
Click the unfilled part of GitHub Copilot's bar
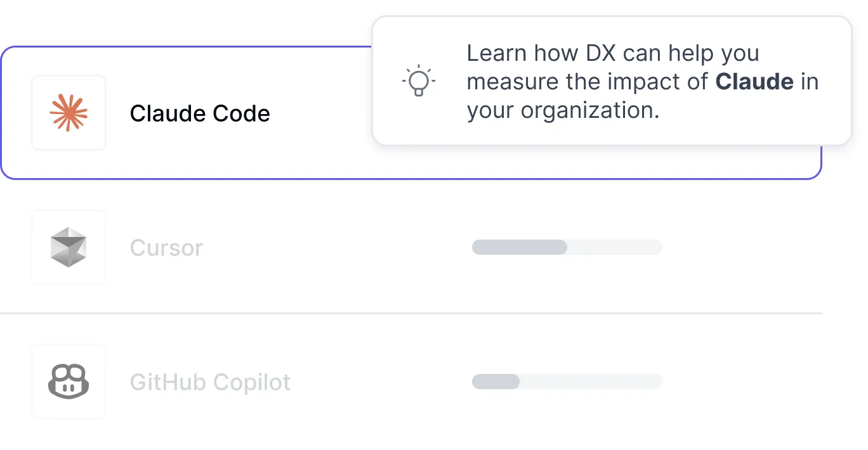(590, 382)
